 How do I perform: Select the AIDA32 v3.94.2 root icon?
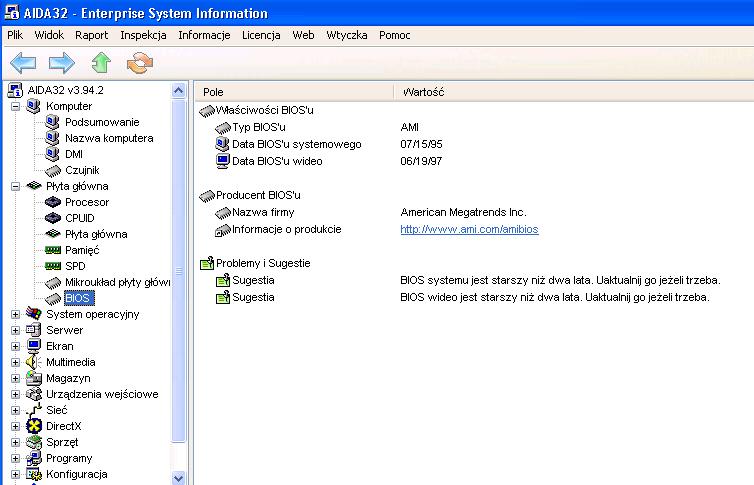point(15,90)
